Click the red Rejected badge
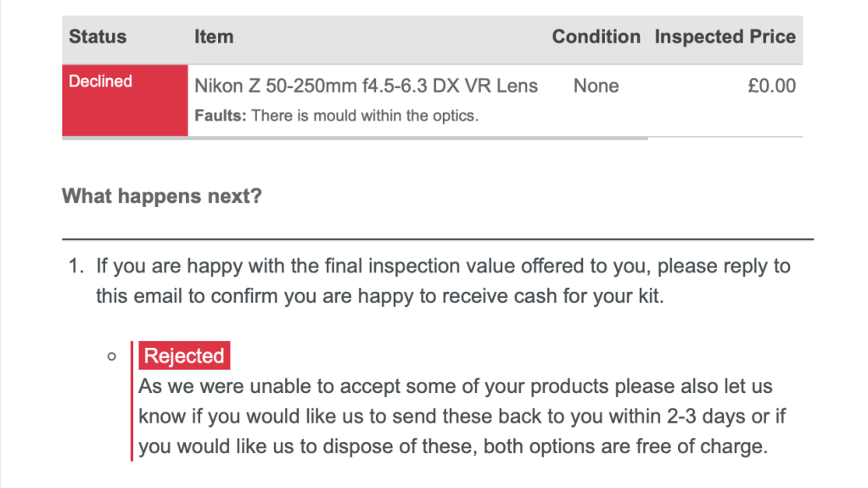 [184, 356]
